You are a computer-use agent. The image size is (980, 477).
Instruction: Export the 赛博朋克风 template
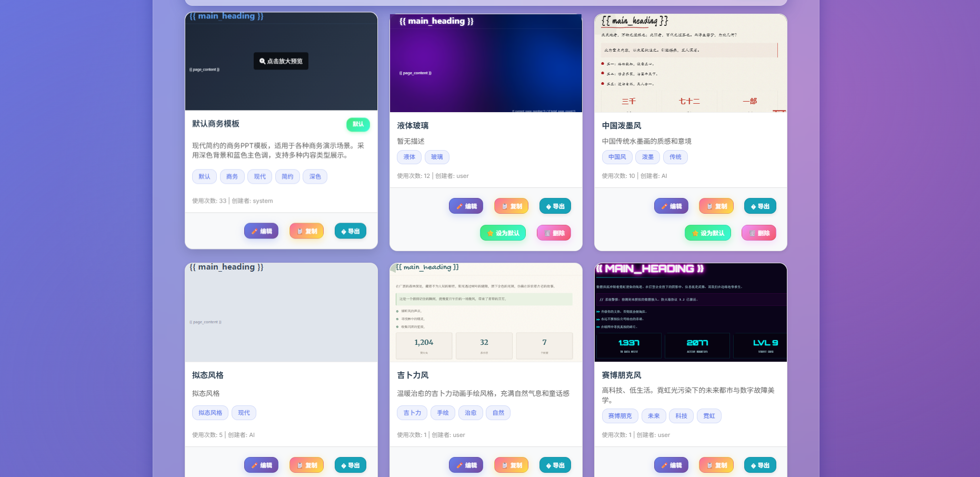759,465
